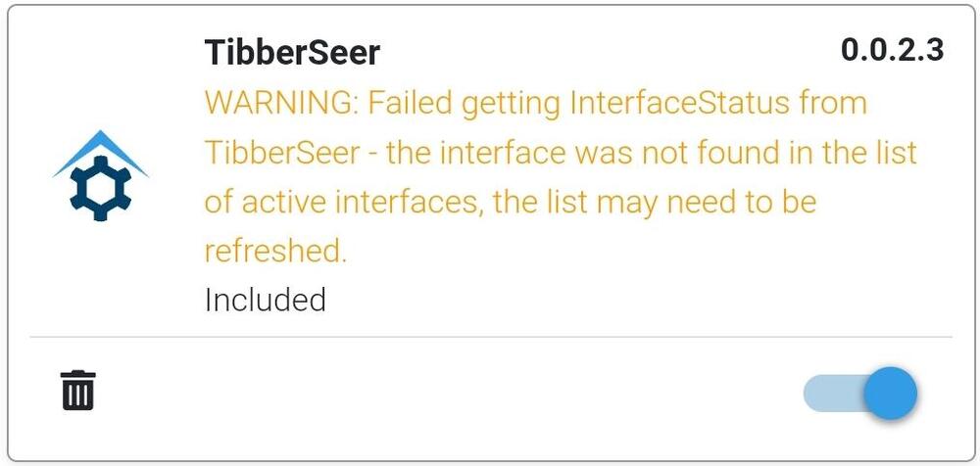
Task: Click the horizontal divider line in the card
Action: coord(490,337)
